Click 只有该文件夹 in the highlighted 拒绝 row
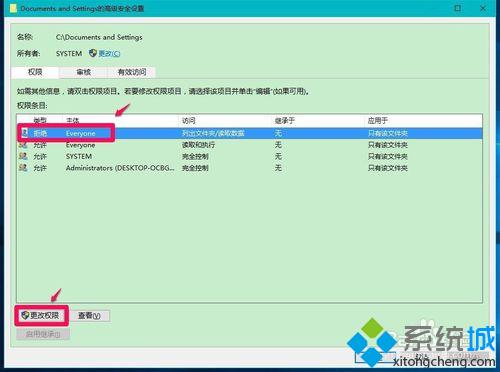This screenshot has width=500, height=372. [x=387, y=133]
